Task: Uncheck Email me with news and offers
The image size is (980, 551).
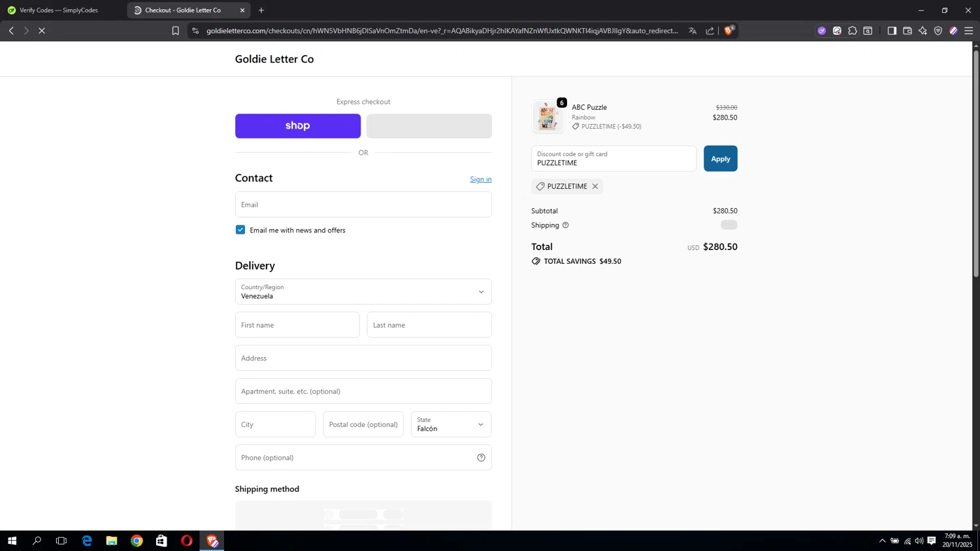Action: [240, 230]
